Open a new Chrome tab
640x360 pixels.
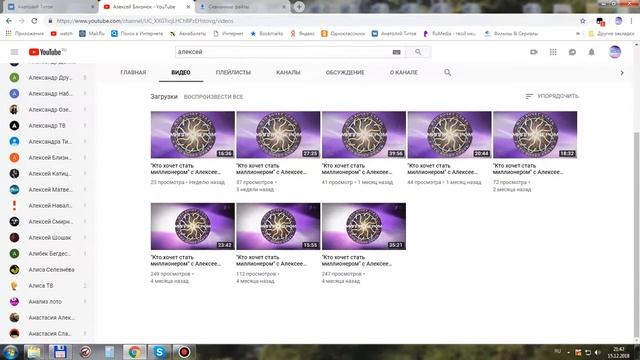click(x=299, y=7)
